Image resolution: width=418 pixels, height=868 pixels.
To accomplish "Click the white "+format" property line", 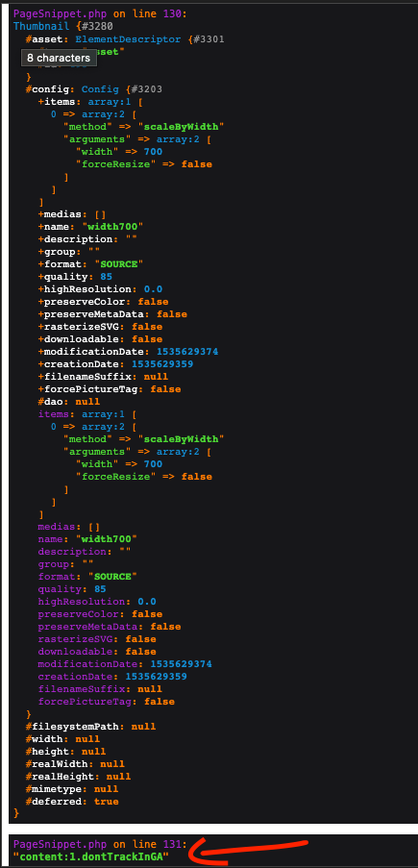I will (x=90, y=264).
